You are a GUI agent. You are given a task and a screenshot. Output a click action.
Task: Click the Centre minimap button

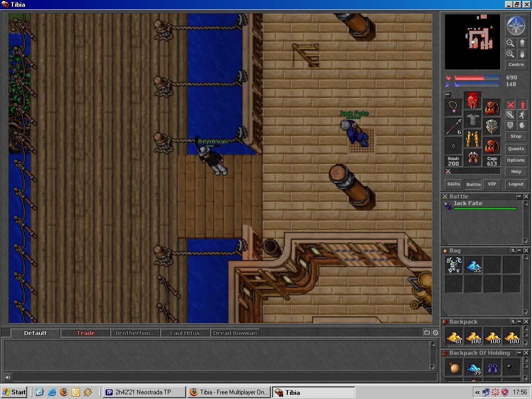pos(516,64)
